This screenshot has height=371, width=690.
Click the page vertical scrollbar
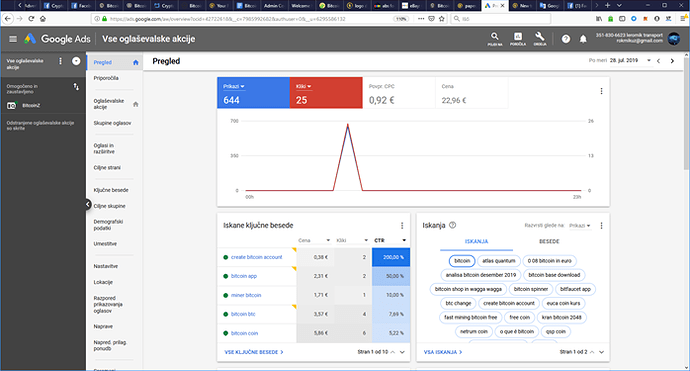point(686,114)
